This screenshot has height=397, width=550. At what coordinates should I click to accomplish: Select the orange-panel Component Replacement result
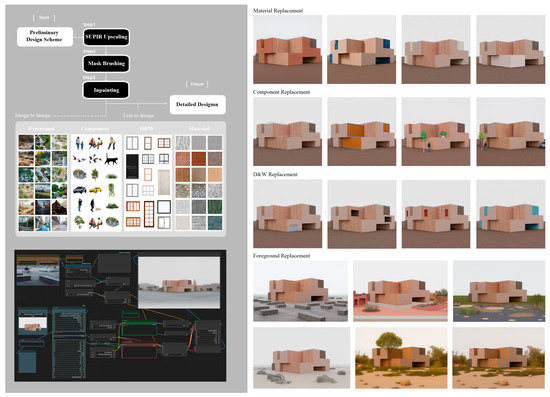pyautogui.click(x=361, y=132)
